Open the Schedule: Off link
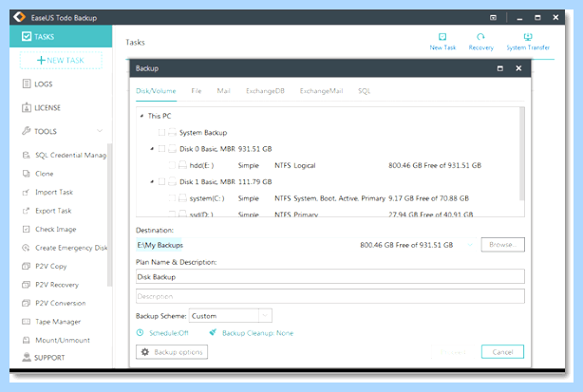The height and width of the screenshot is (392, 583). click(x=169, y=333)
